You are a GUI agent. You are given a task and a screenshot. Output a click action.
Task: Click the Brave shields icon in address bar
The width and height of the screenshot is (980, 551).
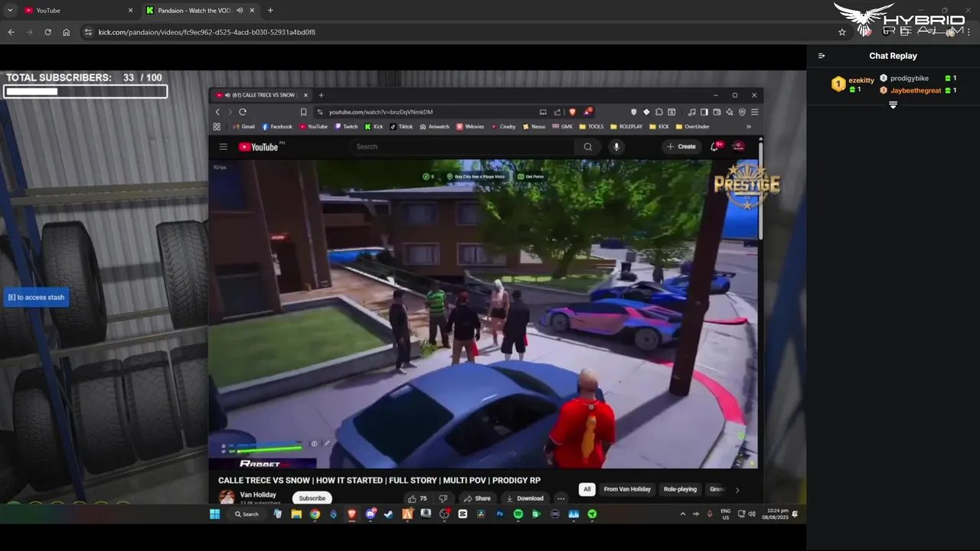click(572, 112)
